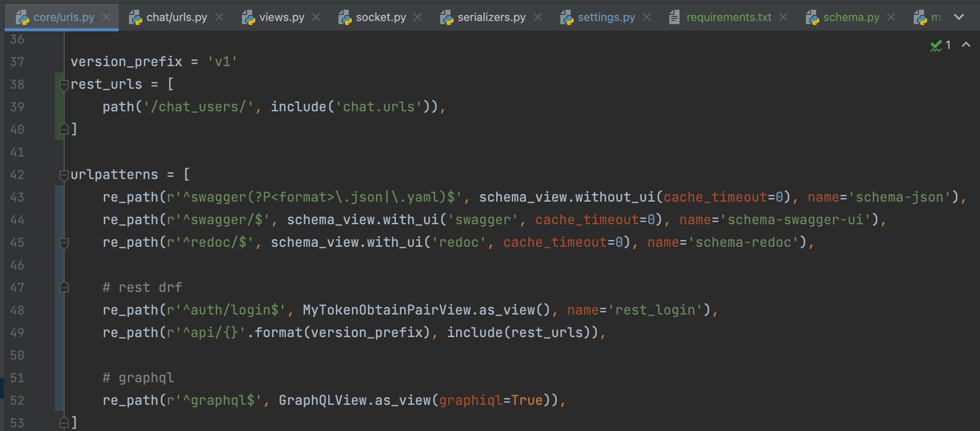Click line number 43 in gutter

(17, 197)
